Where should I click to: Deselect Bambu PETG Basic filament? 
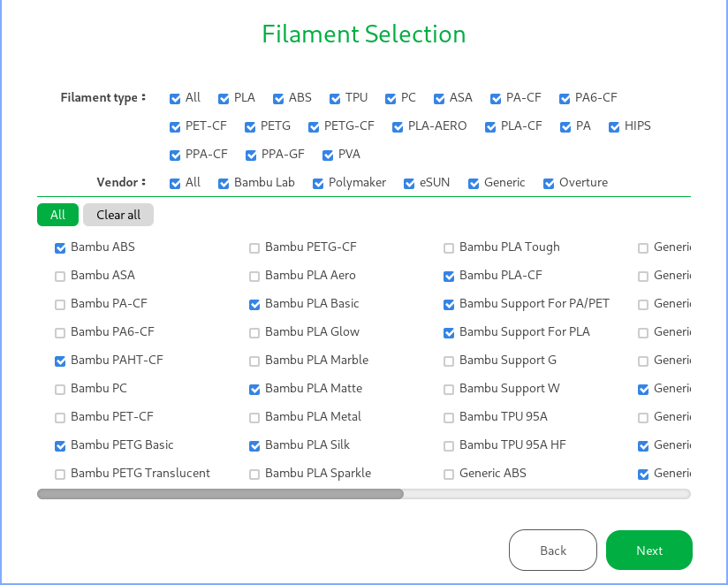(x=60, y=445)
